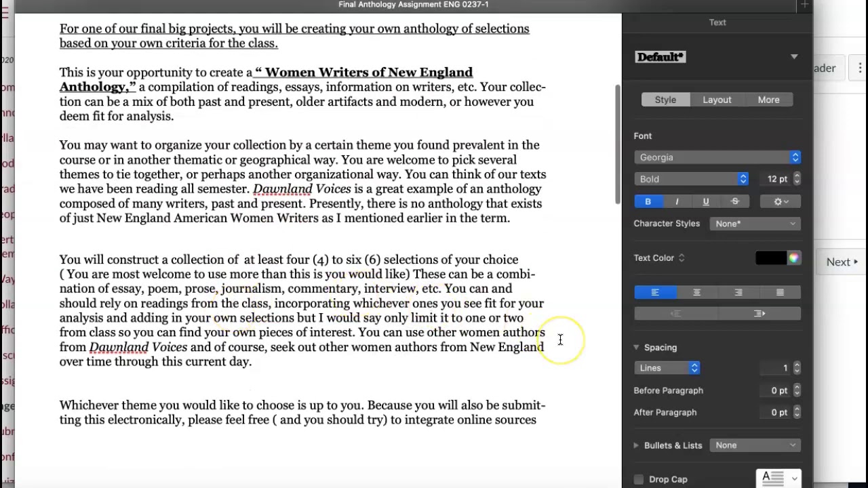Toggle Italic text formatting button
868x488 pixels.
(677, 201)
